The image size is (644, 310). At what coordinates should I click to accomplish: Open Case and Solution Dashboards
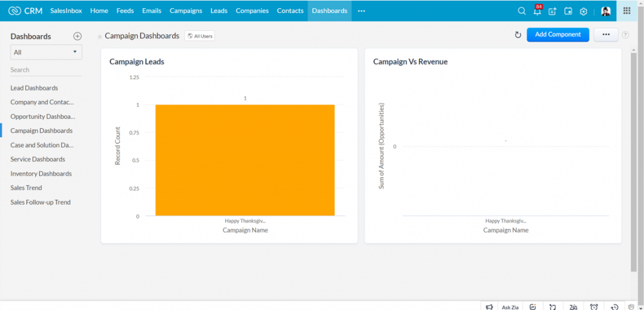[x=42, y=145]
